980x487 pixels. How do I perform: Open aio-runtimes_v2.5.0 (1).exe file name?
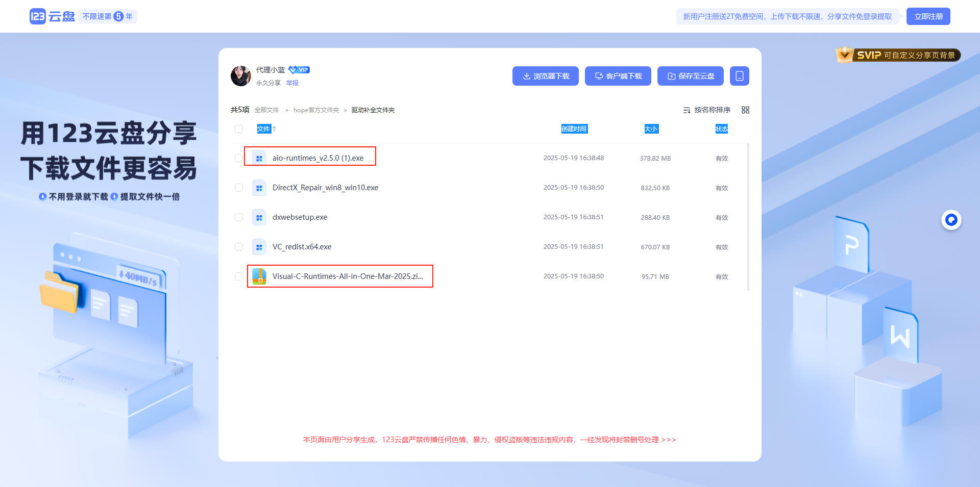point(318,158)
